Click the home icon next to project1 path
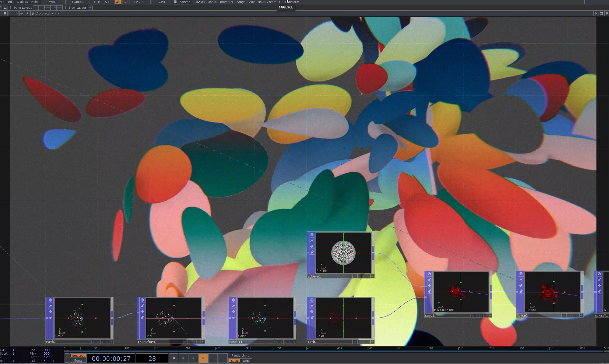The image size is (609, 364). pos(33,13)
